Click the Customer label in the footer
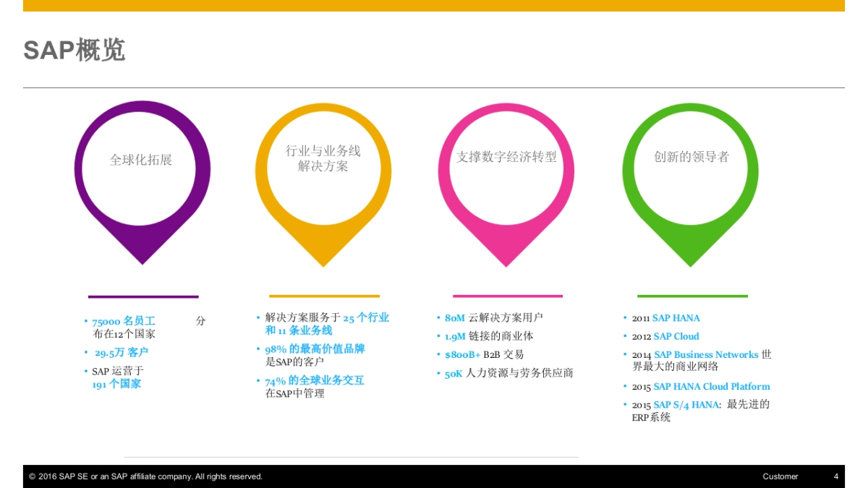The image size is (868, 488). tap(780, 476)
